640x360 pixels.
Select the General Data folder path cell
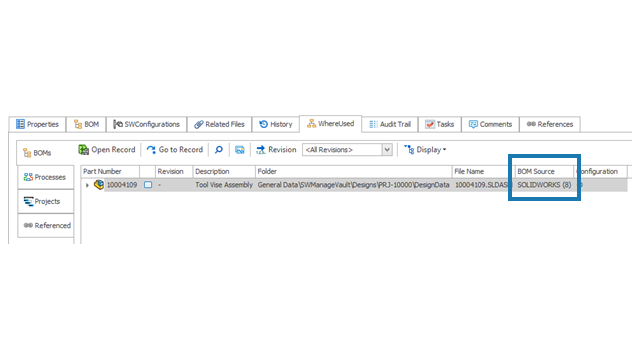coord(353,185)
